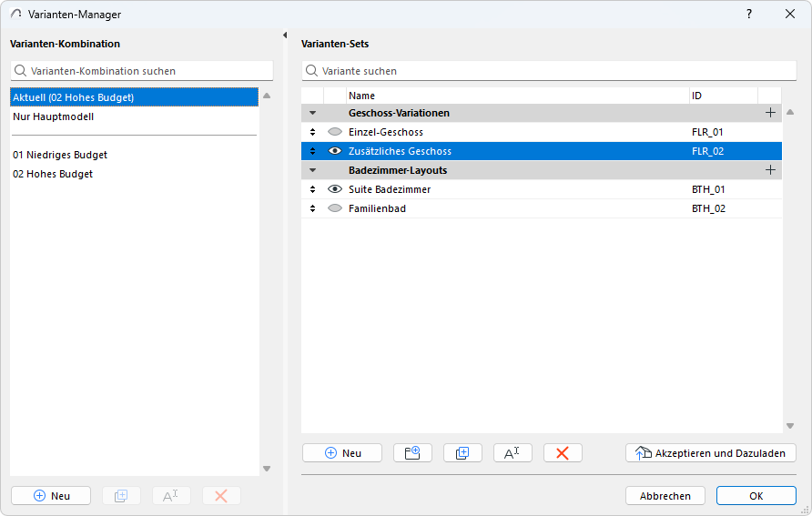Click the delete combination icon under Varianten-Kombination

(x=221, y=496)
